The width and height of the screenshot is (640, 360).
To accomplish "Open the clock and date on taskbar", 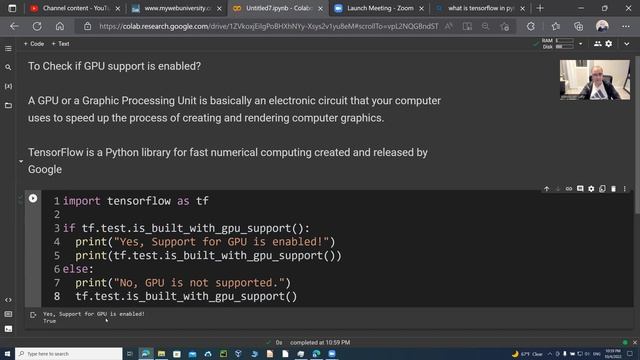I will click(x=613, y=354).
